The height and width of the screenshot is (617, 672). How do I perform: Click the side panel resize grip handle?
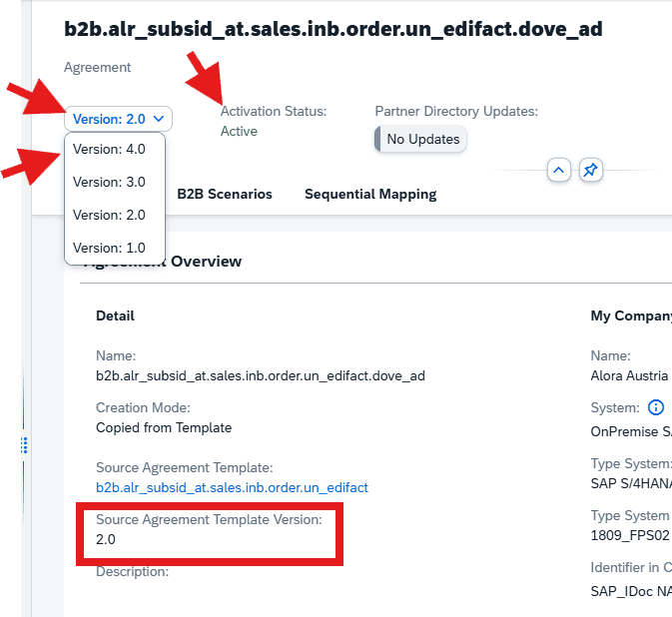(x=24, y=445)
